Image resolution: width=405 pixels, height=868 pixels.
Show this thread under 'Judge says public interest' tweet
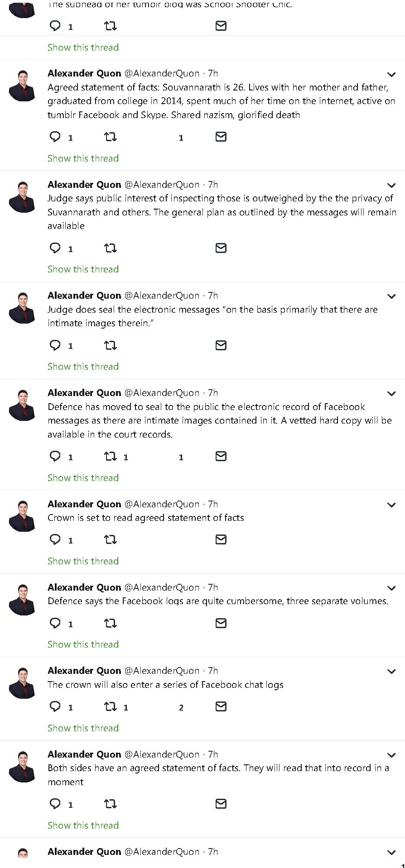[x=83, y=269]
